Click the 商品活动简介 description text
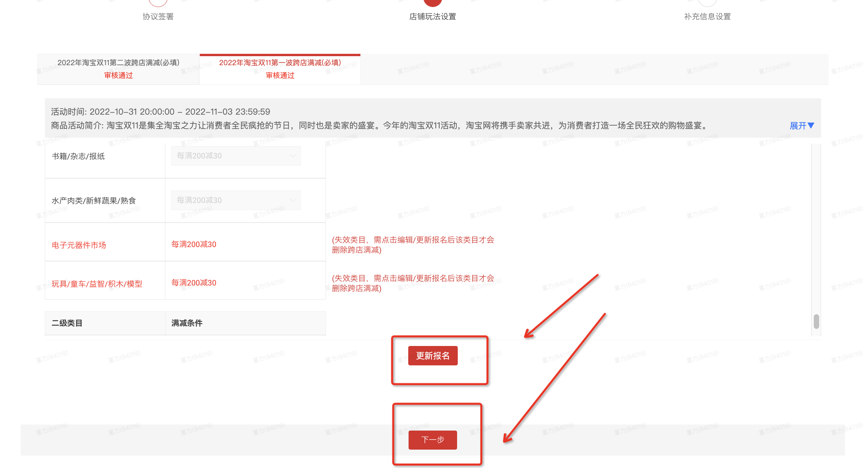The width and height of the screenshot is (868, 468). [381, 126]
